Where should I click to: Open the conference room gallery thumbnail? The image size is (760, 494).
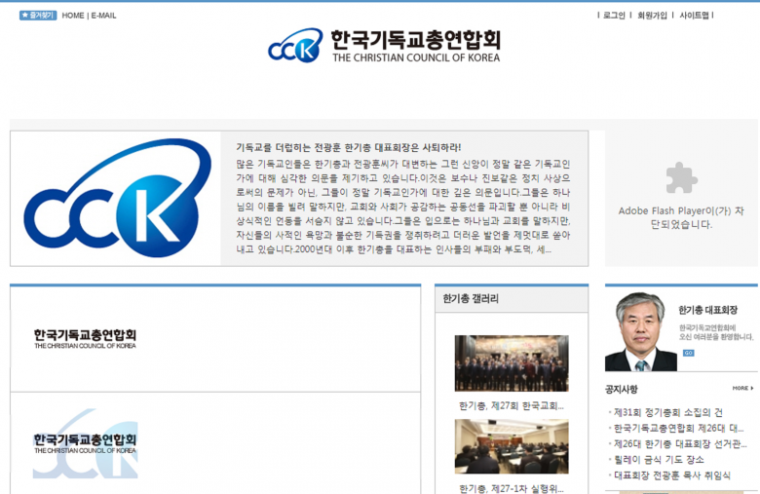[x=511, y=446]
